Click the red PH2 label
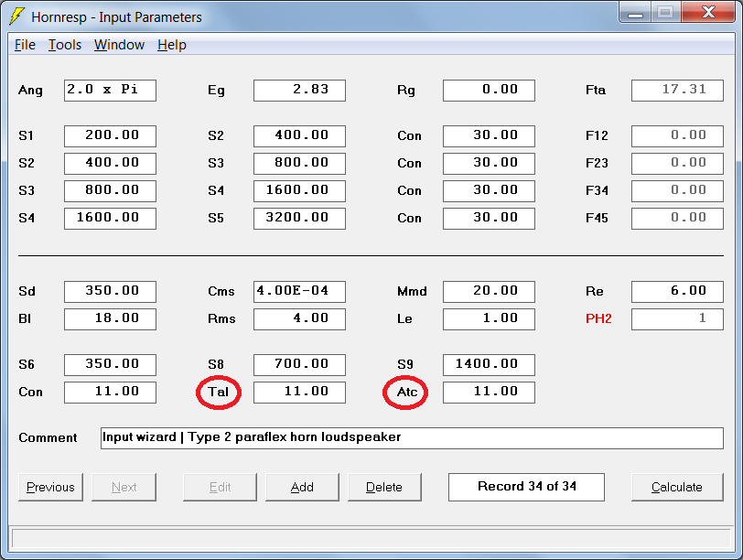Screen dimensions: 743x560 click(x=598, y=318)
